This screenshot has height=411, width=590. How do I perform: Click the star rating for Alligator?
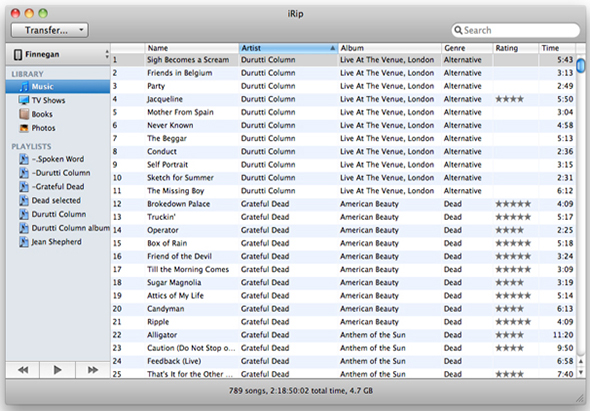point(509,335)
